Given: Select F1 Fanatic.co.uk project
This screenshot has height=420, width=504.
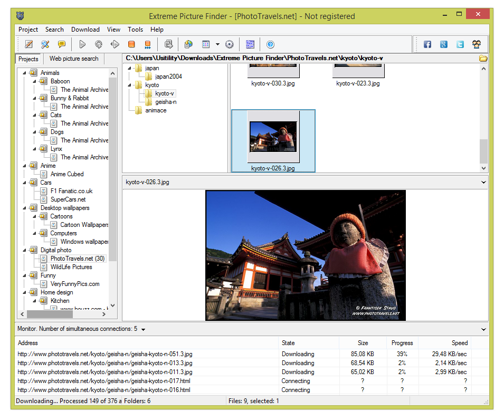Looking at the screenshot, I should coord(71,191).
